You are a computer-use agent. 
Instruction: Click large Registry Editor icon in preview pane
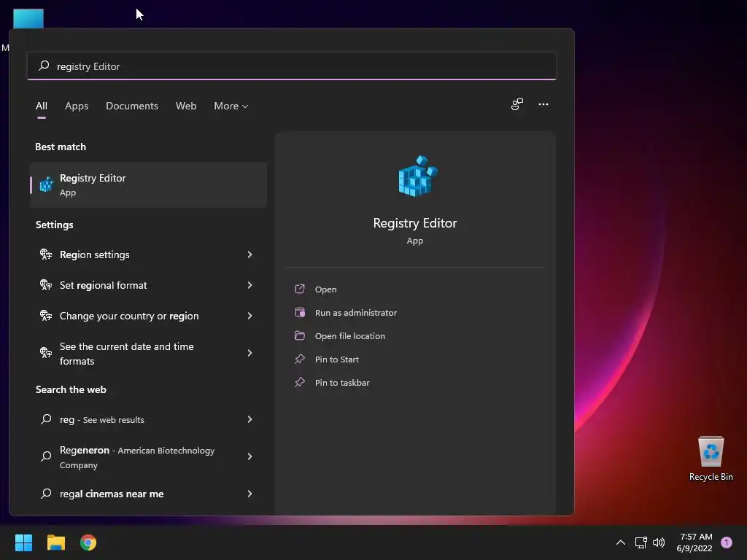click(x=417, y=176)
